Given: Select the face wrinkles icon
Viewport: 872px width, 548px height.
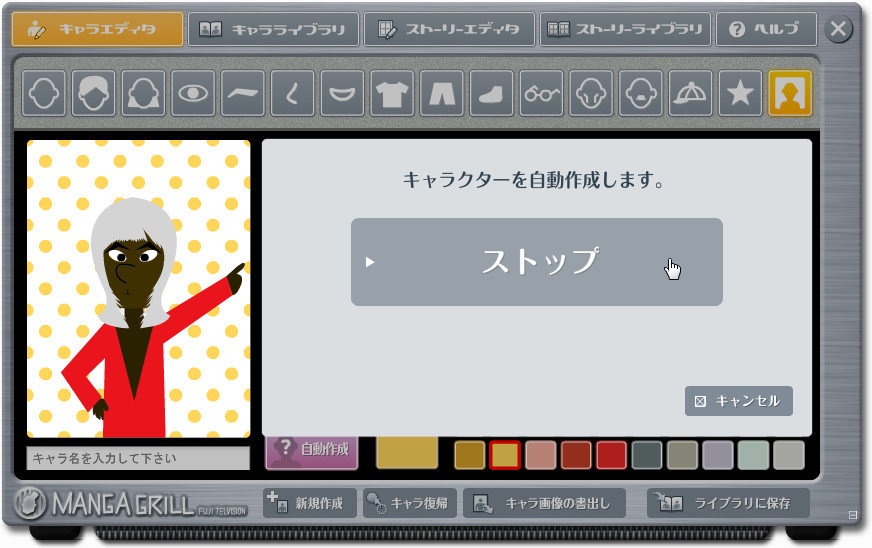Looking at the screenshot, I should 591,93.
